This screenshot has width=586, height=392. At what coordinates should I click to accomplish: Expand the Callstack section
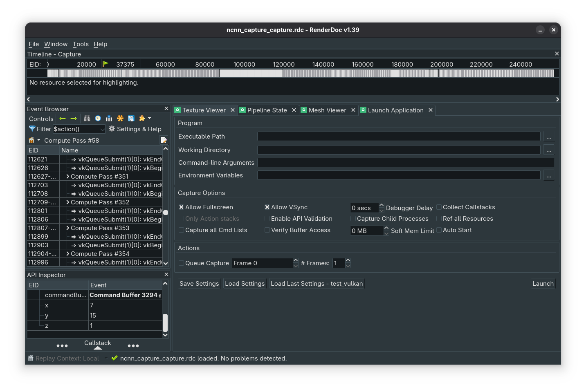click(x=98, y=348)
